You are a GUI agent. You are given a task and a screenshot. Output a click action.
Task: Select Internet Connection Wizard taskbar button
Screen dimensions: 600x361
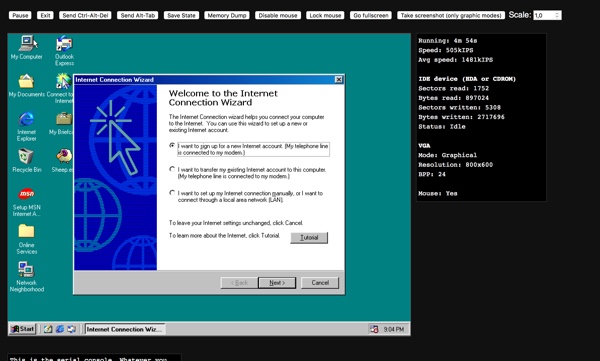tap(125, 329)
